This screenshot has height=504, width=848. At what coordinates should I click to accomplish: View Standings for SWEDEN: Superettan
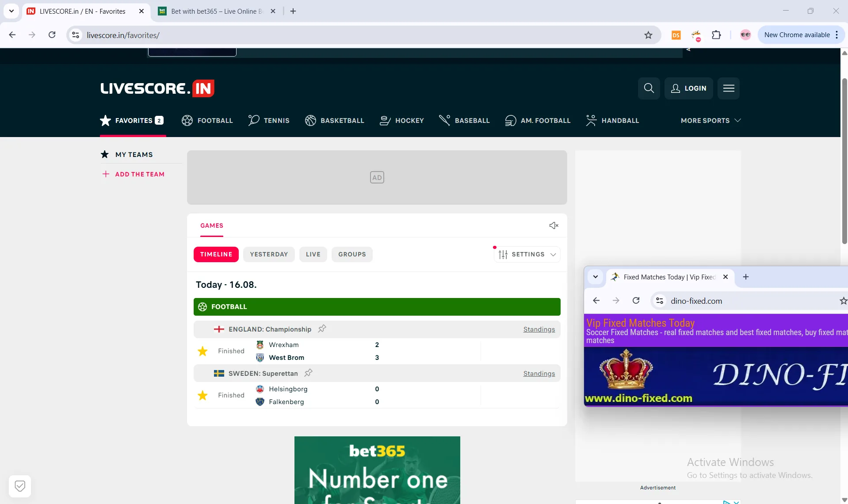coord(539,373)
